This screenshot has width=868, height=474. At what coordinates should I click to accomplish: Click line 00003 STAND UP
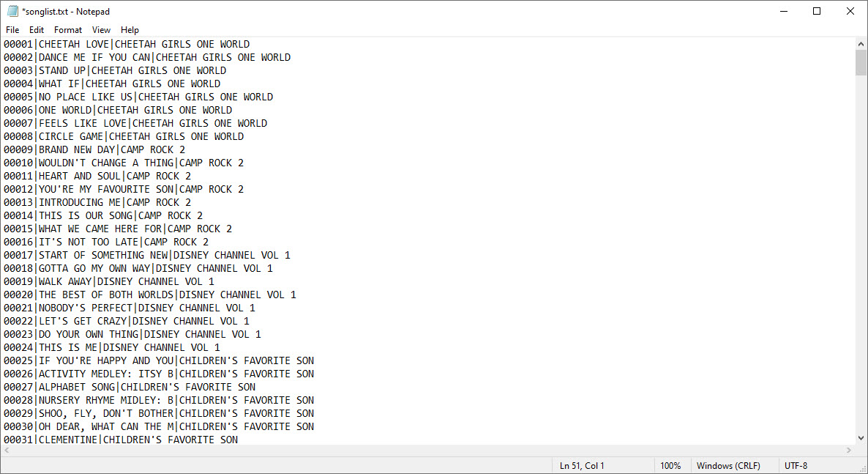[x=115, y=70]
